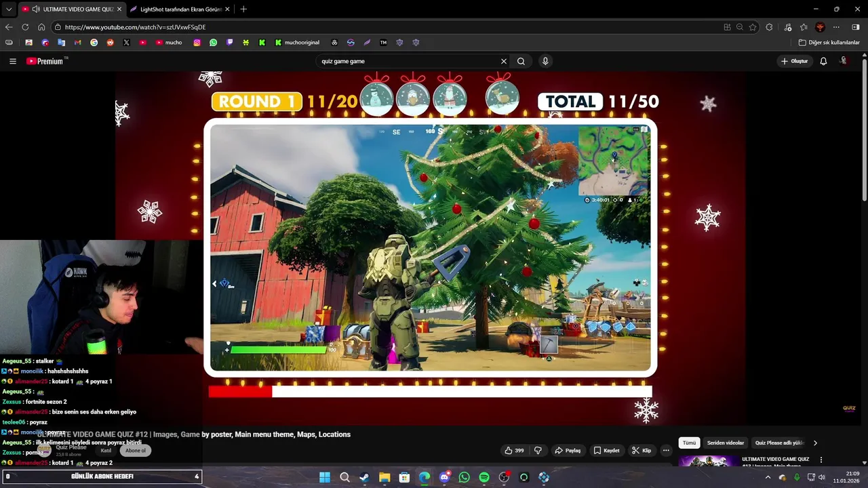Select the Quiz Please adlı yükle chip
868x488 pixels.
pyautogui.click(x=779, y=443)
